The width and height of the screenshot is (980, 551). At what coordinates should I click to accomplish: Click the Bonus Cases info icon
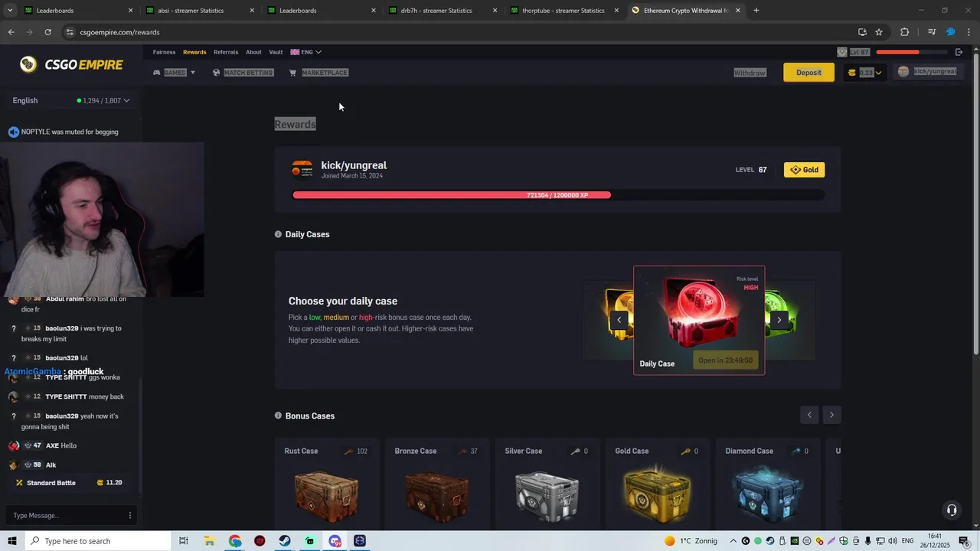click(x=278, y=416)
